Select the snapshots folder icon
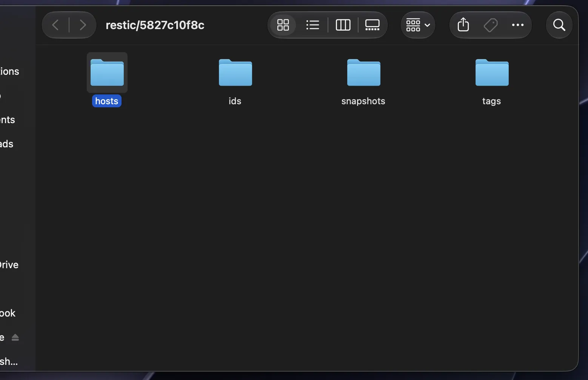Viewport: 588px width, 380px height. [364, 73]
